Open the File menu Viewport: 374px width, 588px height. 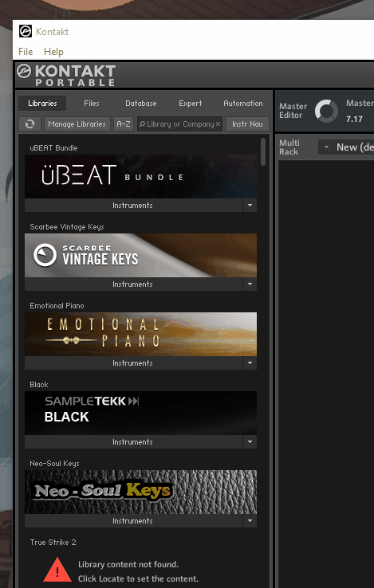pos(26,51)
